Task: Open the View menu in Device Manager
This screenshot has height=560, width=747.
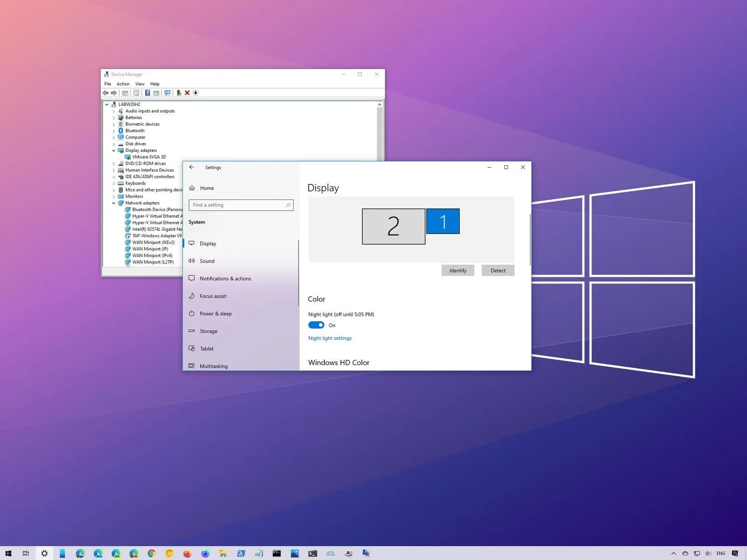Action: tap(140, 84)
